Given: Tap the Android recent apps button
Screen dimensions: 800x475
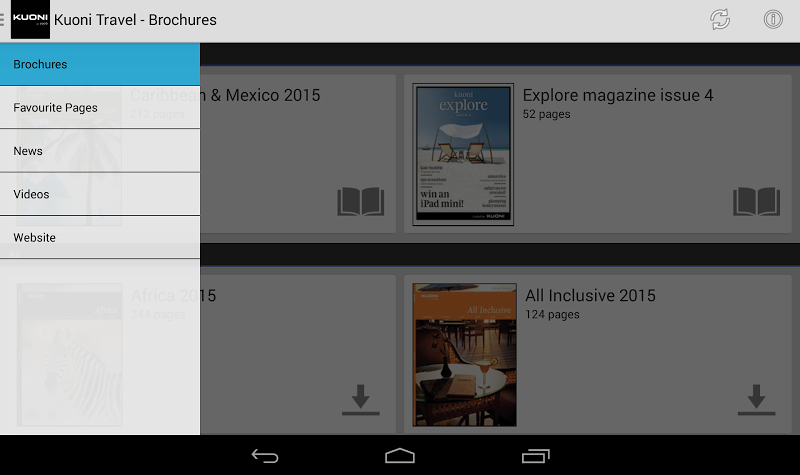Looking at the screenshot, I should [536, 456].
